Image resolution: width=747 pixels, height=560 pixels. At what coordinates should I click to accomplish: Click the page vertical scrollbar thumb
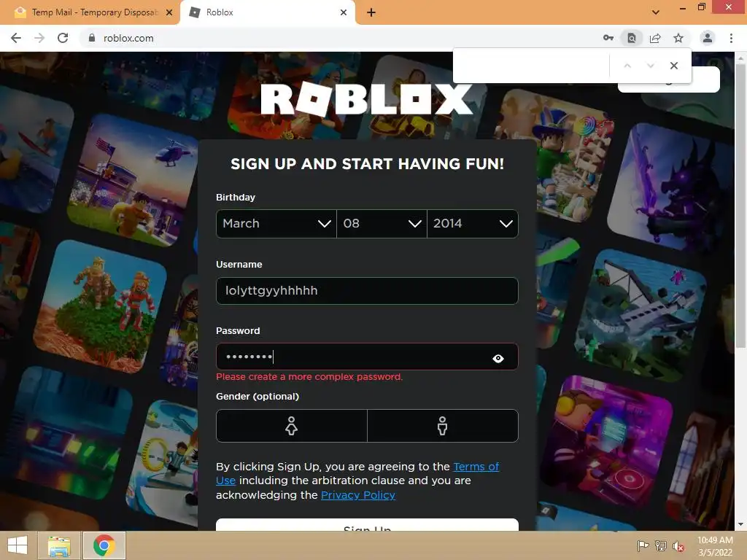pos(740,205)
